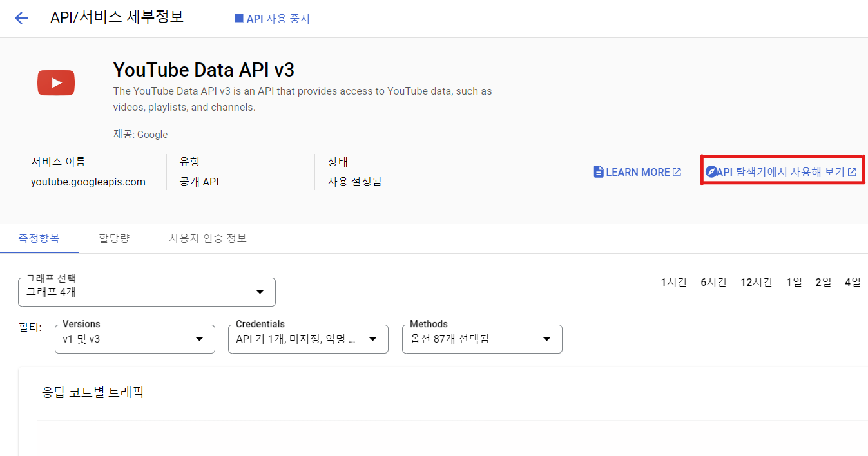The height and width of the screenshot is (456, 868).
Task: Click the 제공: Google text
Action: 140,135
